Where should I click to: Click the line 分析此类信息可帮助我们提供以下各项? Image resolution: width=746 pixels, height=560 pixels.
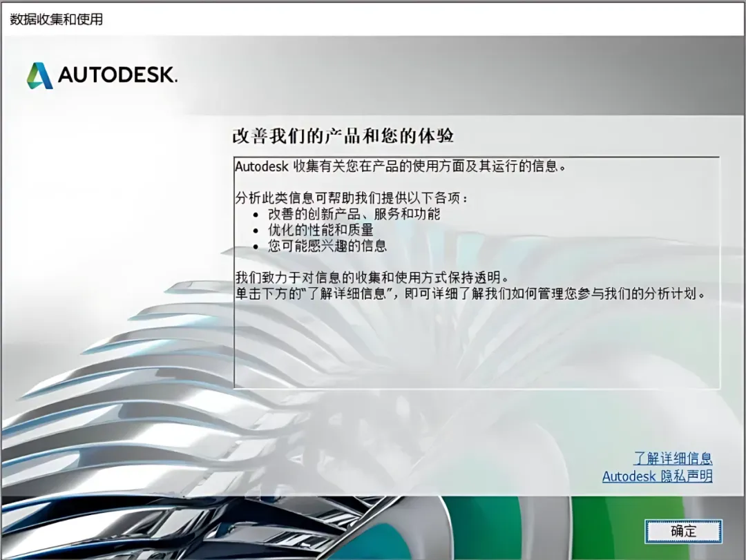click(x=352, y=197)
